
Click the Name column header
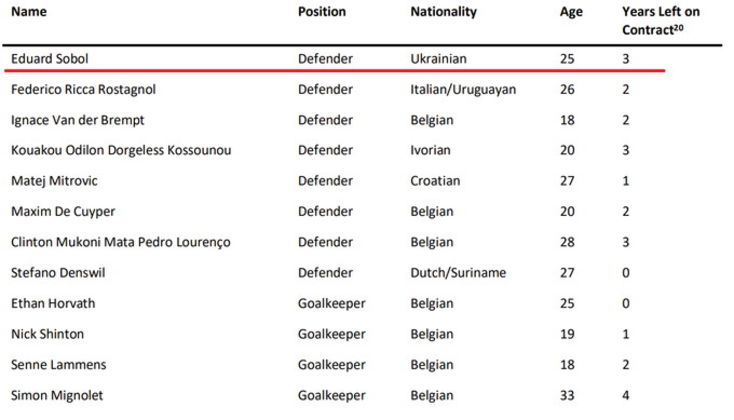[x=29, y=12]
